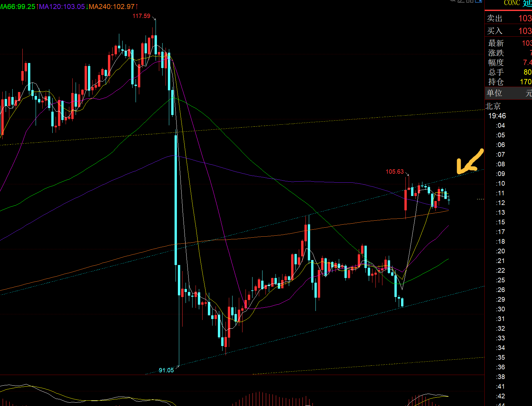Select the MA240:102.97 indicator label
The width and height of the screenshot is (532, 406).
click(112, 7)
